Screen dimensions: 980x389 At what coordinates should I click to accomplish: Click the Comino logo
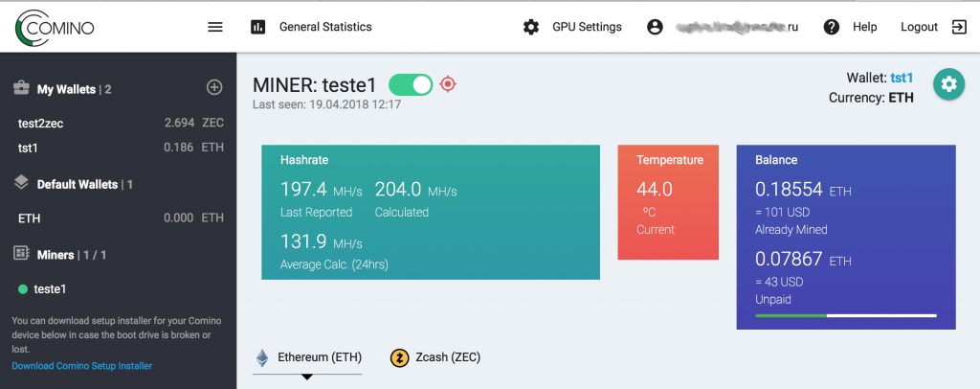tap(56, 27)
